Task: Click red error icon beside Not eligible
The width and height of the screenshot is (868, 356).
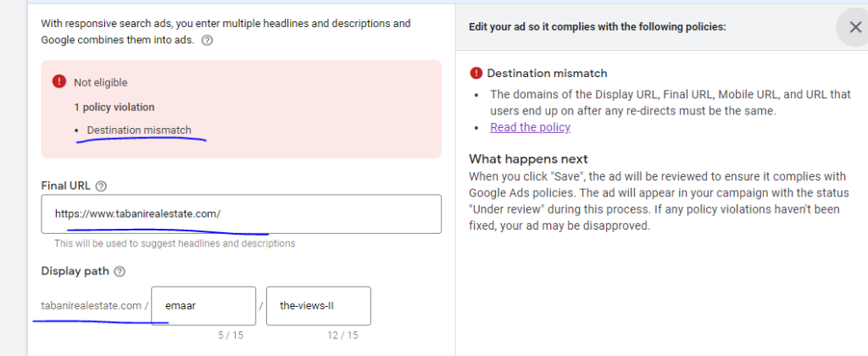Action: tap(59, 82)
